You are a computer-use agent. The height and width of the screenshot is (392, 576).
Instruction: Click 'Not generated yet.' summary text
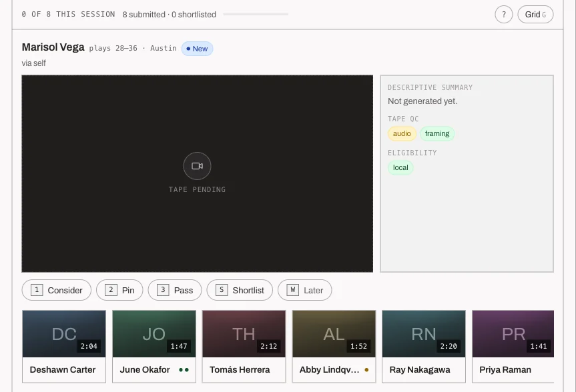click(422, 101)
